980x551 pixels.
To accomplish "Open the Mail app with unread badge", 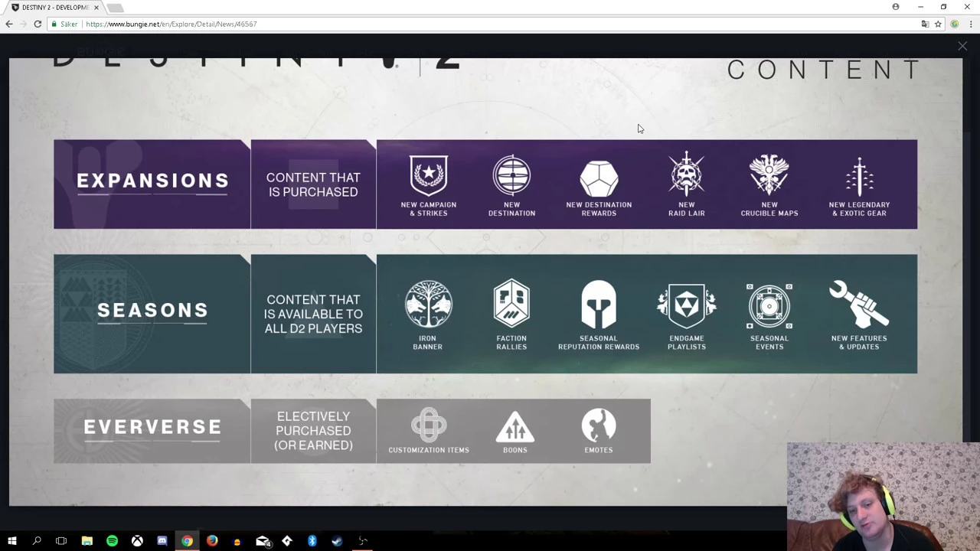I will [263, 541].
